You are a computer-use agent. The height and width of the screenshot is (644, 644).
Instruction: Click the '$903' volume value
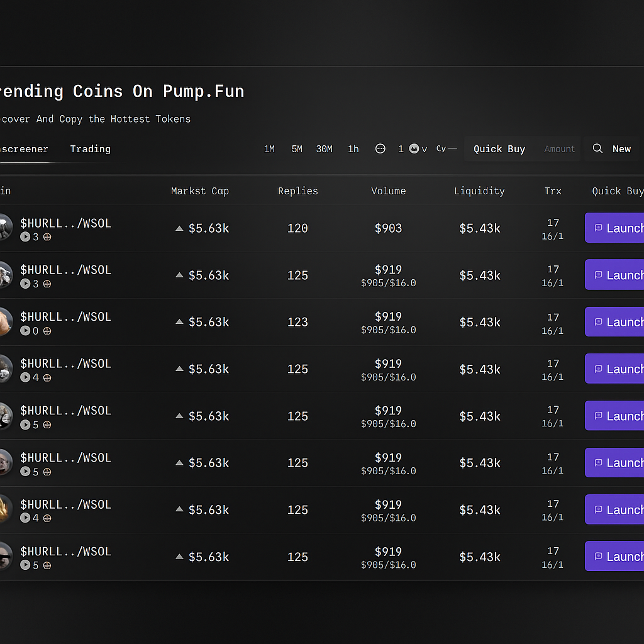pos(388,228)
